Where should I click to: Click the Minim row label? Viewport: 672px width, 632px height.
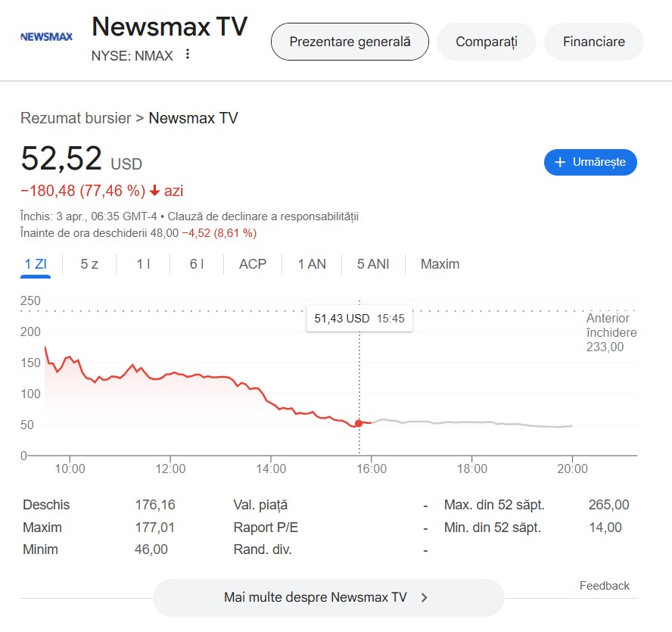40,549
